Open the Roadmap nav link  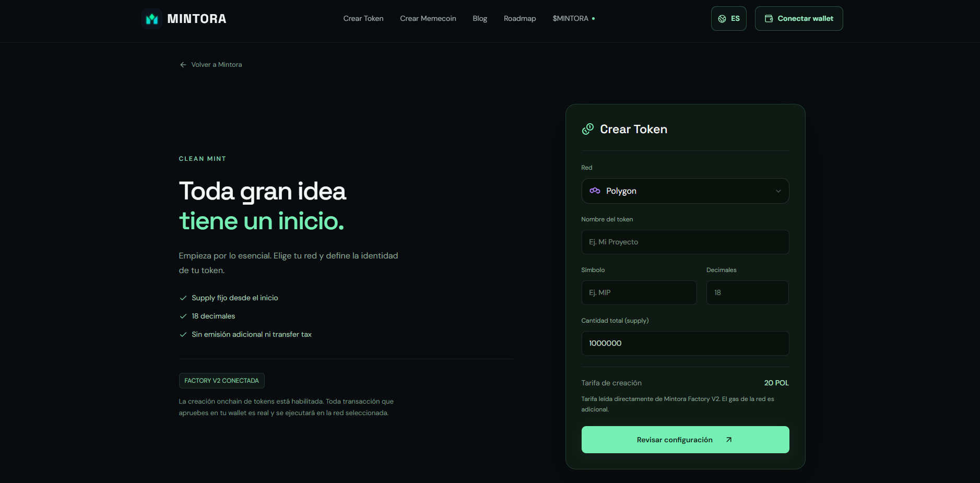click(519, 18)
